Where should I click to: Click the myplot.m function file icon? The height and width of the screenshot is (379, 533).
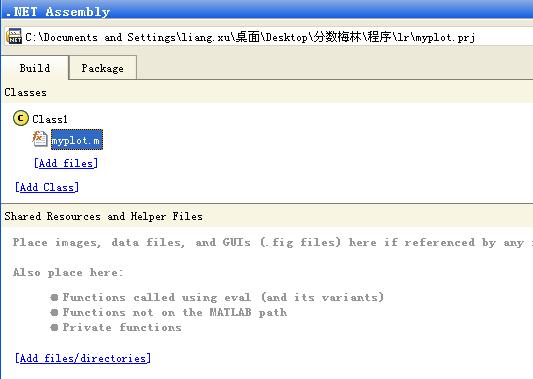coord(40,139)
